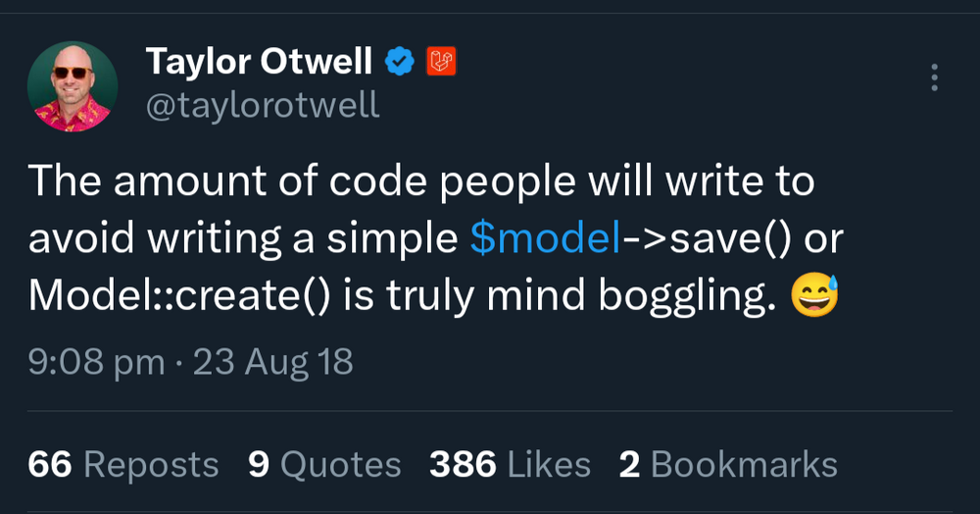Viewport: 980px width, 514px height.
Task: Click the blue verified checkmark badge
Action: tap(398, 63)
